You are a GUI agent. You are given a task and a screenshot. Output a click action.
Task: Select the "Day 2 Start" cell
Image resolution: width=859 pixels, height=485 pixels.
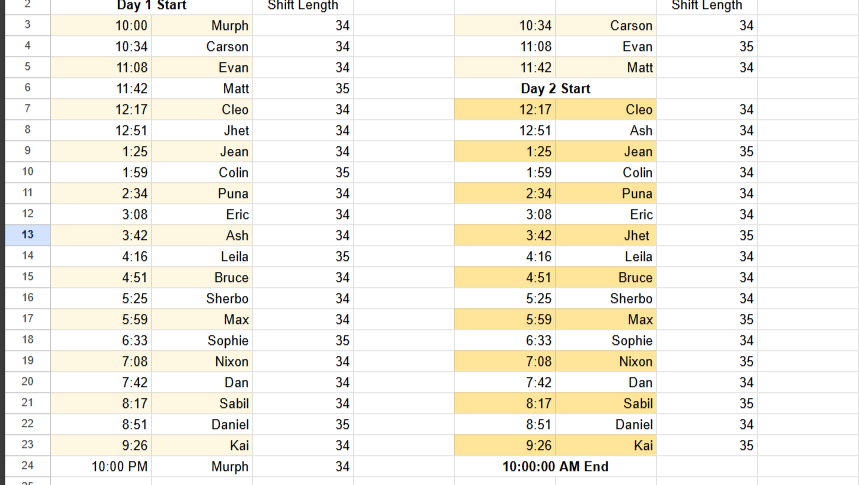click(555, 88)
